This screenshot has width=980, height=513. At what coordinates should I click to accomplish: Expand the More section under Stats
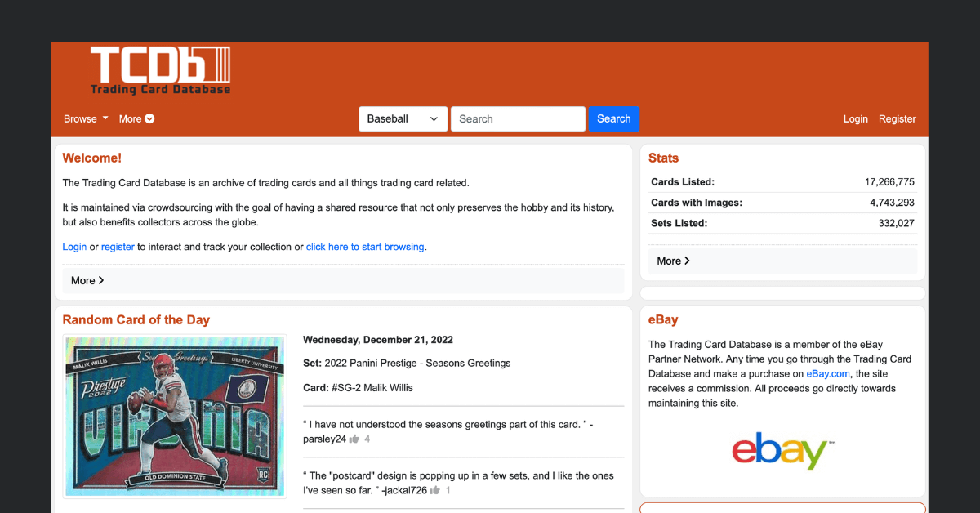pyautogui.click(x=672, y=261)
